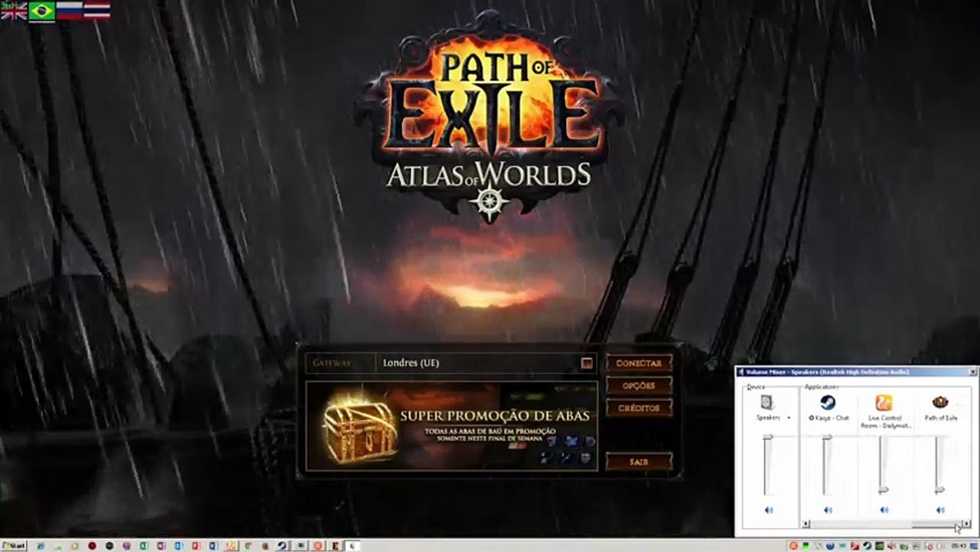Adjust the Kaiyz - Chat volume slider
The width and height of the screenshot is (980, 552).
(827, 437)
